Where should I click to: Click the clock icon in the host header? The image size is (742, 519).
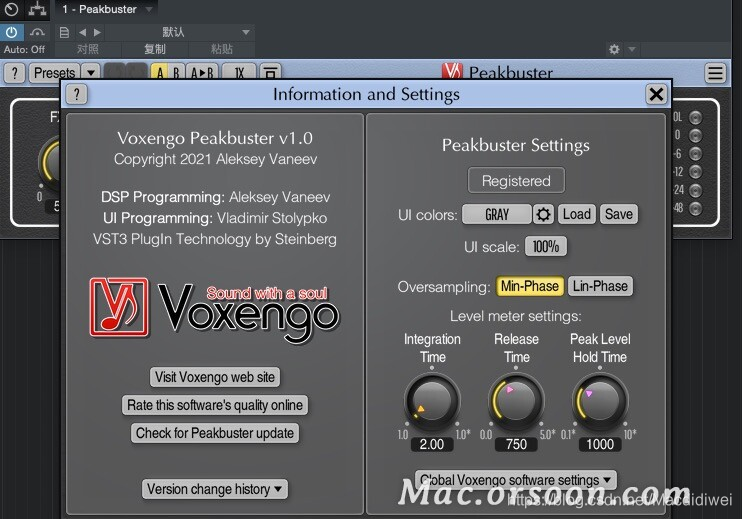coord(11,9)
